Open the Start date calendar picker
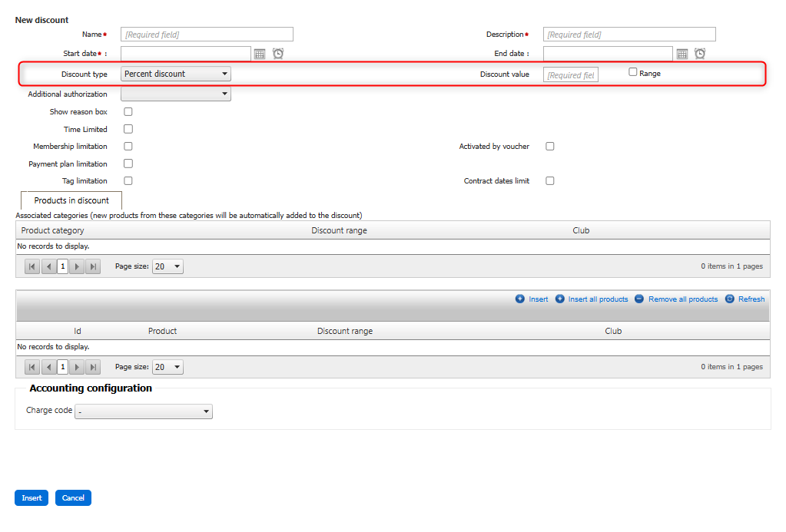This screenshot has width=786, height=532. 260,54
